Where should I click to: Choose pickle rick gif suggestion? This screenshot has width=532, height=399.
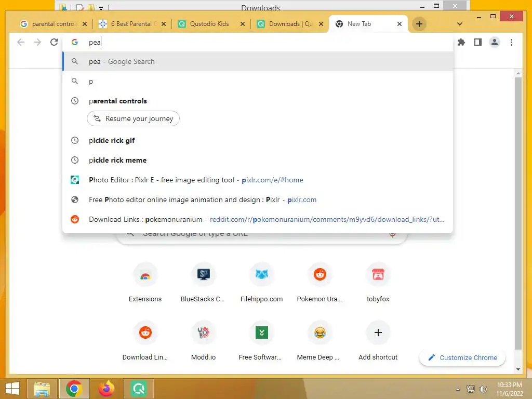[x=258, y=140]
